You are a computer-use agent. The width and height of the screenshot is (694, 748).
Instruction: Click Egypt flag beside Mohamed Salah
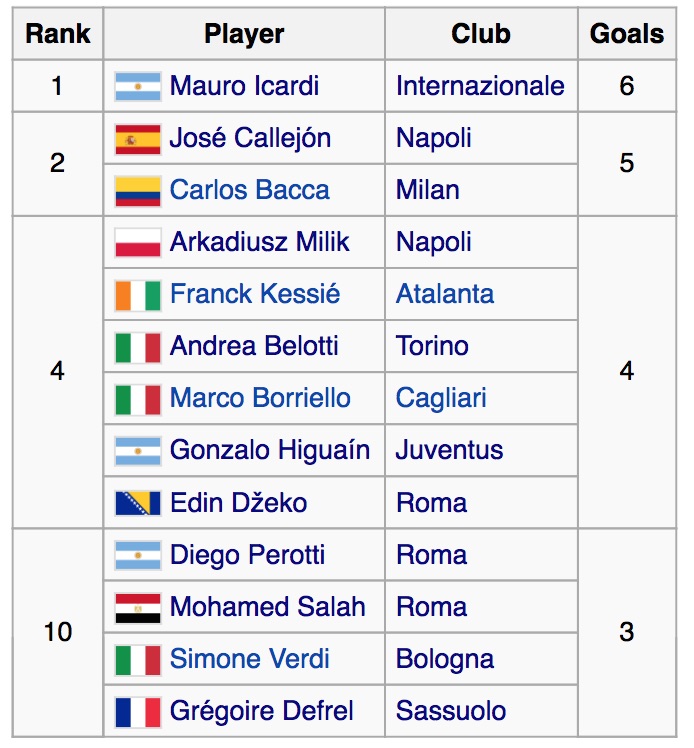click(138, 608)
